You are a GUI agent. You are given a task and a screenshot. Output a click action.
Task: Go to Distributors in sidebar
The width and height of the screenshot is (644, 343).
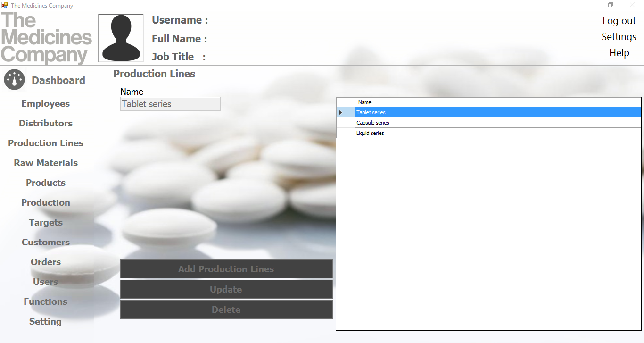pos(46,123)
